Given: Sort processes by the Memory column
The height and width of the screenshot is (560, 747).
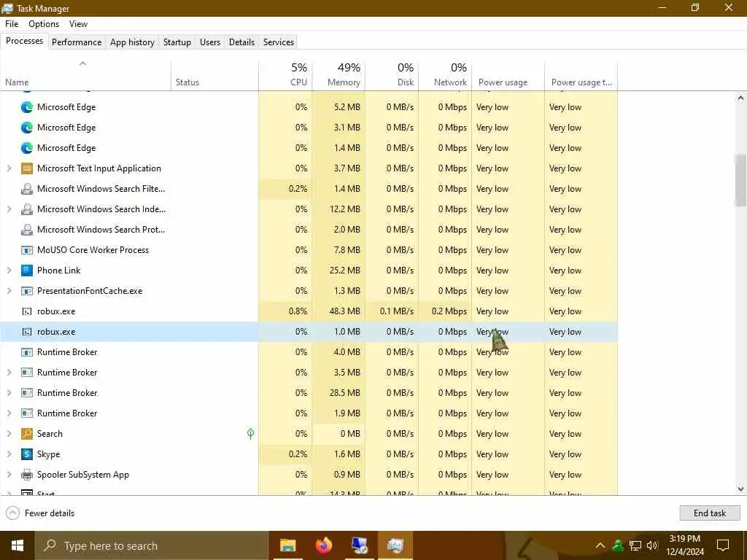Looking at the screenshot, I should click(338, 75).
